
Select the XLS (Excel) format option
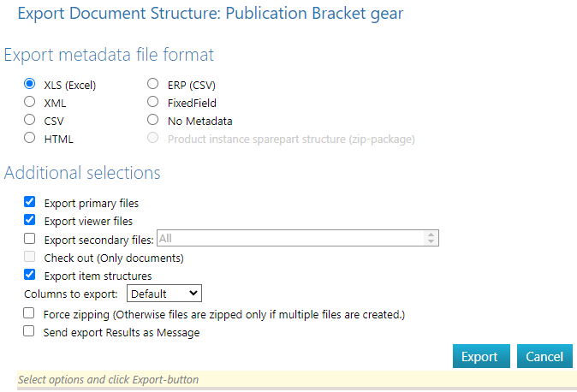30,85
